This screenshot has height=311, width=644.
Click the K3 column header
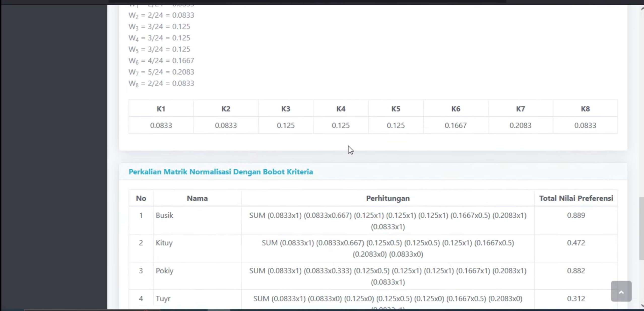tap(286, 109)
